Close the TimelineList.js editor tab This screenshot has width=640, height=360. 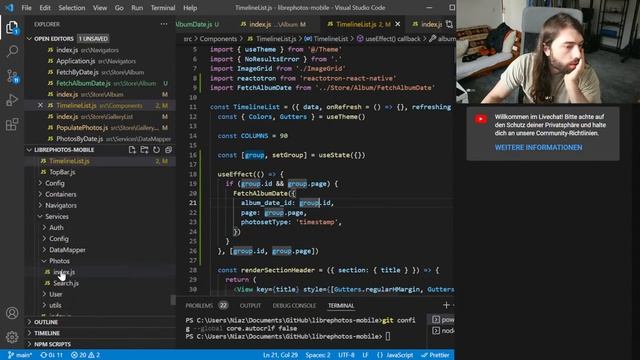tap(398, 24)
